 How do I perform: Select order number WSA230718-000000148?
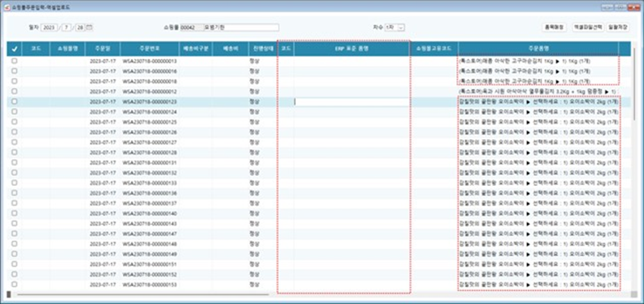click(149, 244)
